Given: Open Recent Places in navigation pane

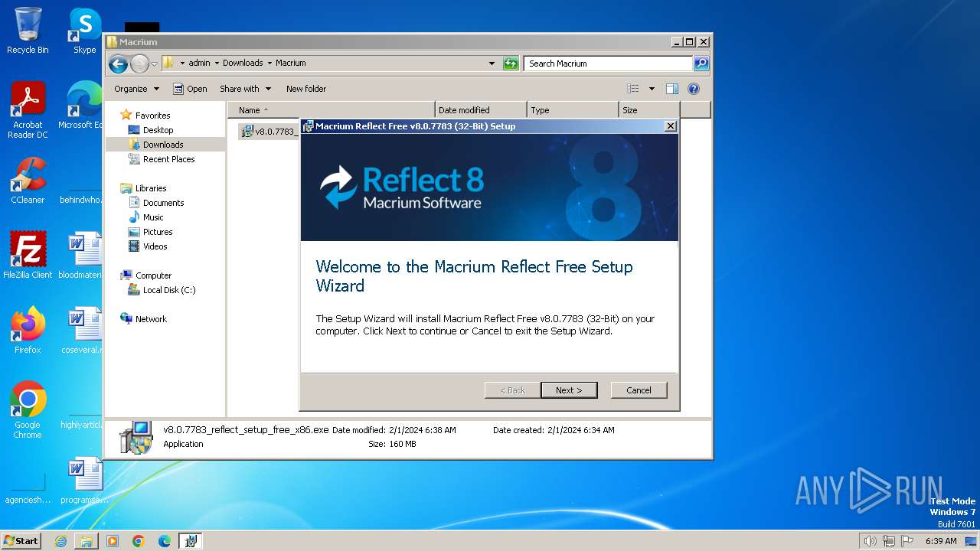Looking at the screenshot, I should 168,159.
